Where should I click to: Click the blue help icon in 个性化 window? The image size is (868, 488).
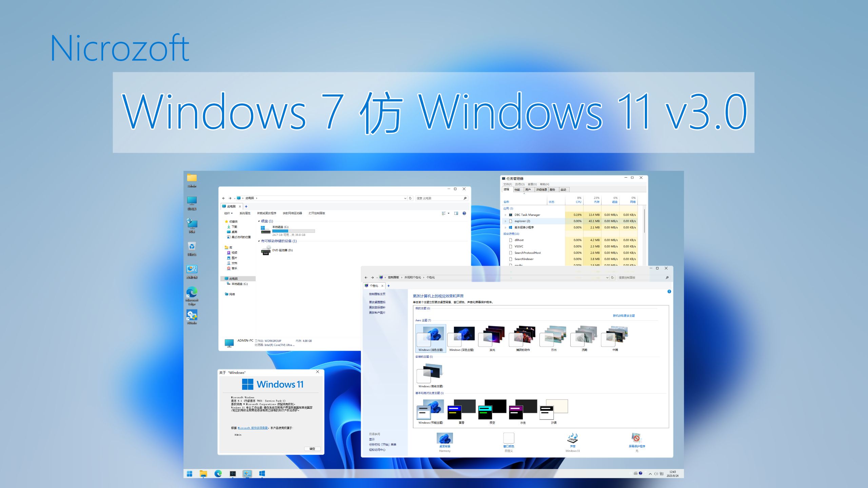pos(669,291)
